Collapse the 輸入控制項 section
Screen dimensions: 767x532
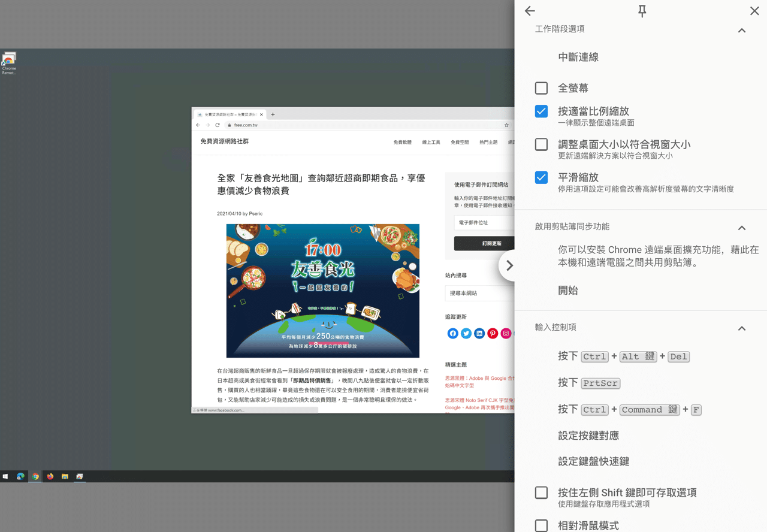(742, 328)
